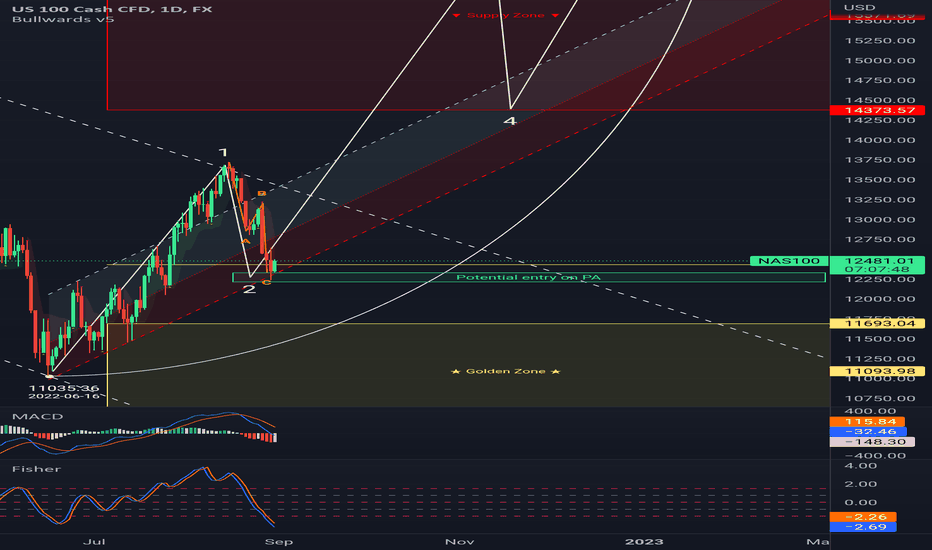The width and height of the screenshot is (932, 550).
Task: Open the USD currency selector on price axis
Action: pyautogui.click(x=859, y=7)
